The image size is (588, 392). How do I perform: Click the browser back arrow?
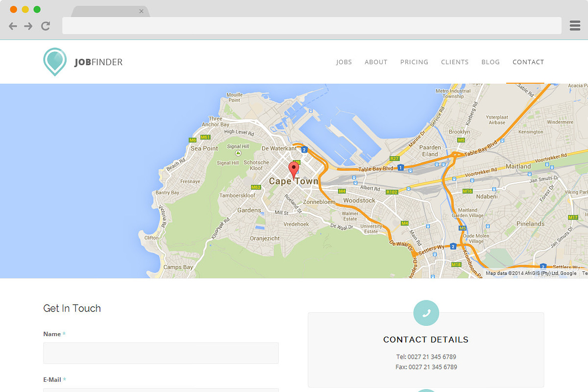13,26
